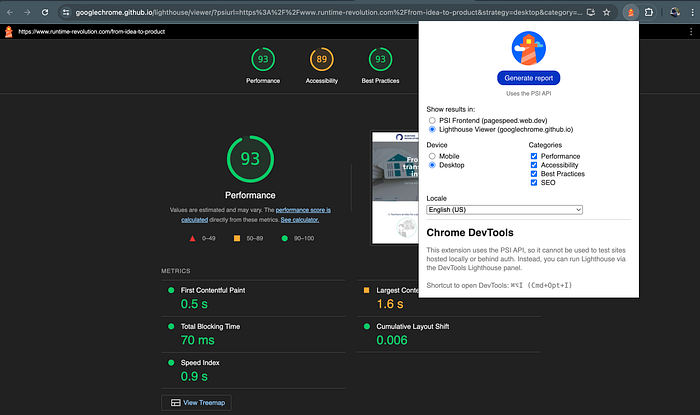Screen dimensions: 700x415
Task: Click the '1.6 s' Largest Contentful Paint value
Action: point(390,304)
